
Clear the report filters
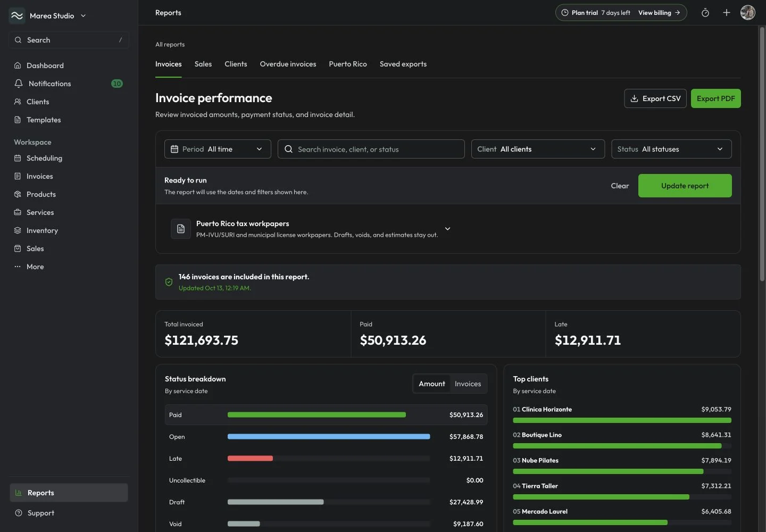pos(620,186)
